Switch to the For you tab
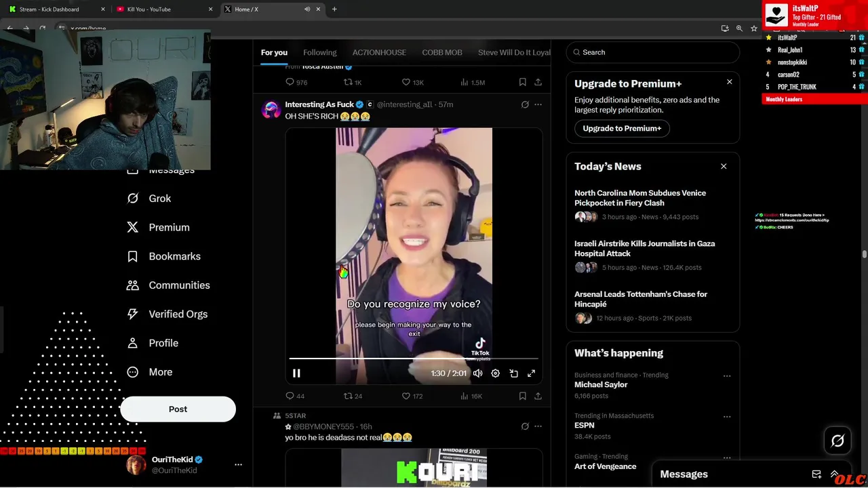Viewport: 868px width, 488px height. coord(274,52)
